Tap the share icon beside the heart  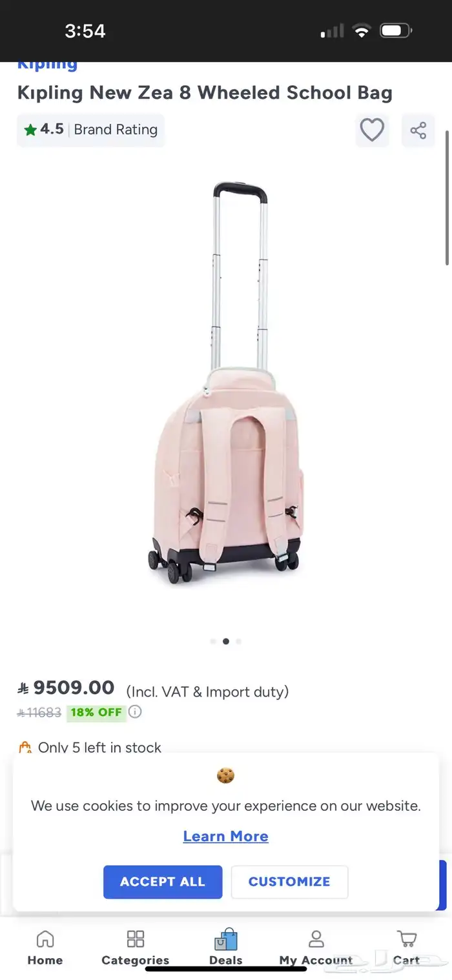[418, 130]
